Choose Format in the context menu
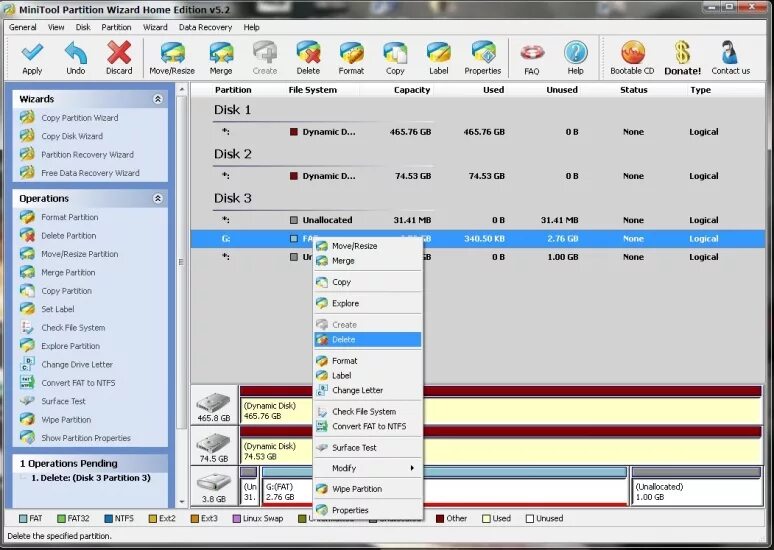The image size is (774, 550). [368, 361]
